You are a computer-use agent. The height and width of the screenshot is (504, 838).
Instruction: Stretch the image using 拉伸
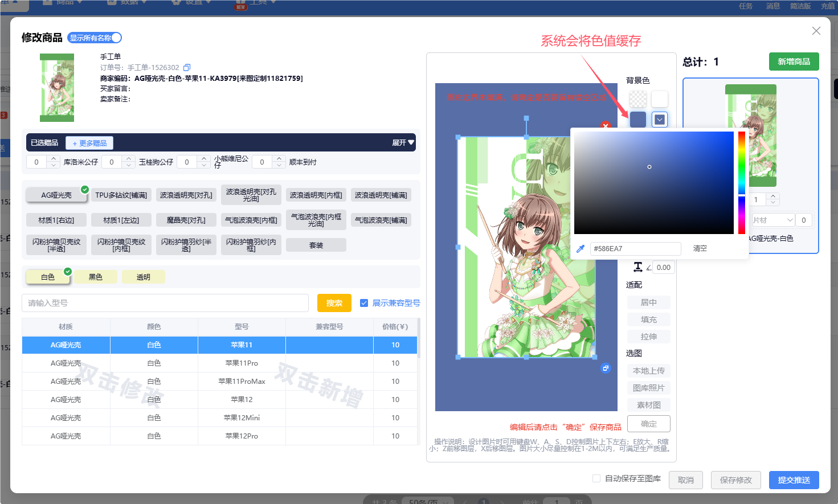[649, 337]
